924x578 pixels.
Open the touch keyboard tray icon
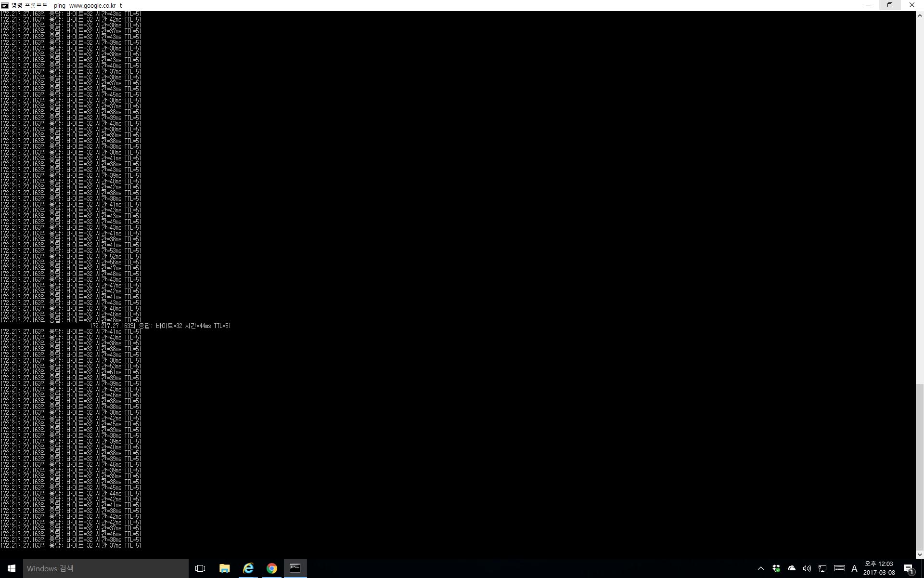(x=839, y=568)
